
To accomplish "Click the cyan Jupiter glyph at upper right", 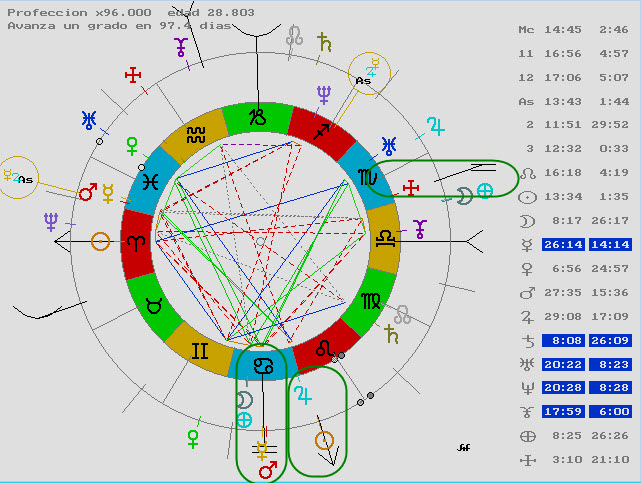I will (x=435, y=125).
